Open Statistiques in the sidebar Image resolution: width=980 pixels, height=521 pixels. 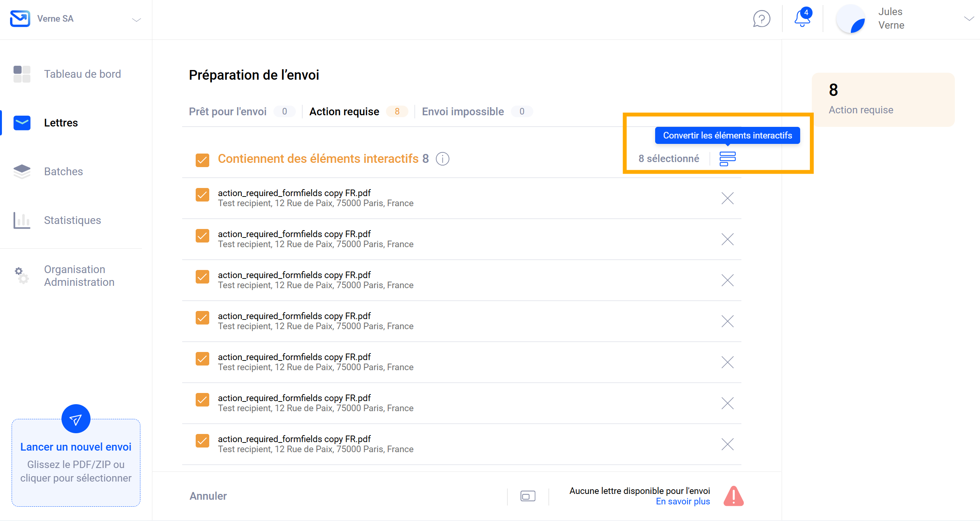tap(72, 220)
